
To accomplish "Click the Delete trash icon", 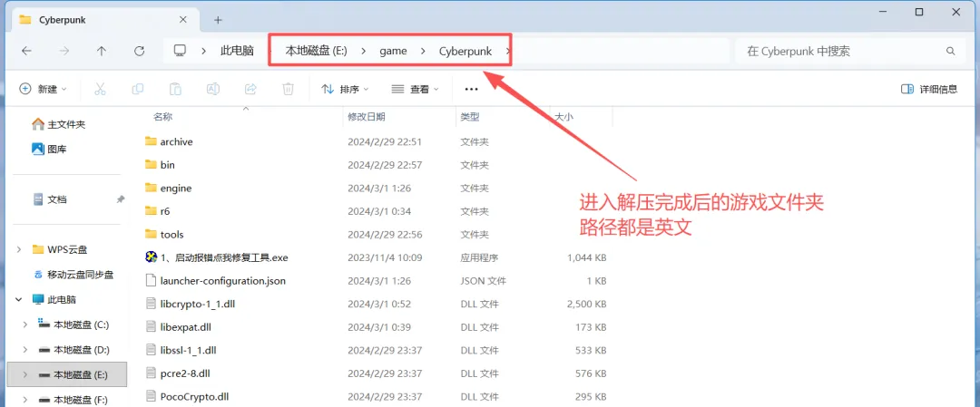I will coord(289,89).
